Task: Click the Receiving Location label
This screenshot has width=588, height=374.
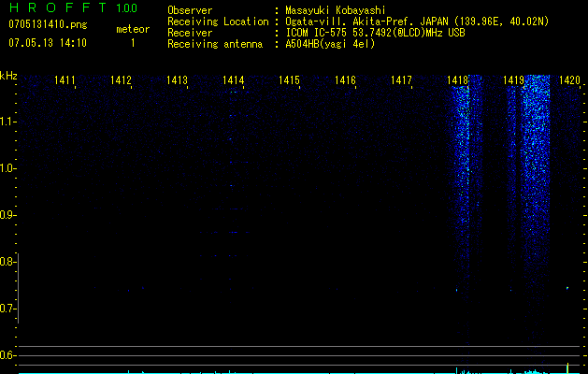Action: tap(218, 22)
